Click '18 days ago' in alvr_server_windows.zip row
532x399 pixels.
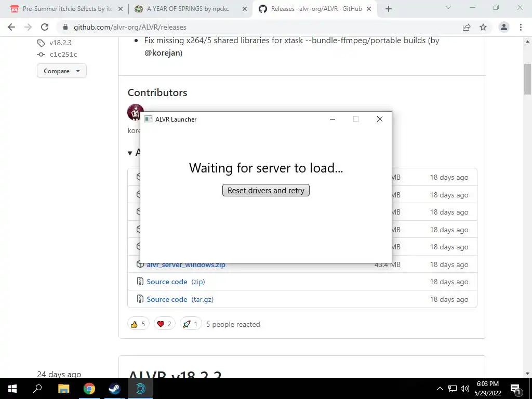point(449,264)
